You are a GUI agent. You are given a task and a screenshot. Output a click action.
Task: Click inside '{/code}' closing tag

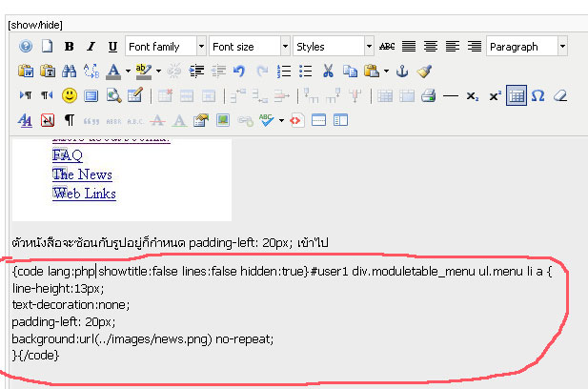click(39, 355)
